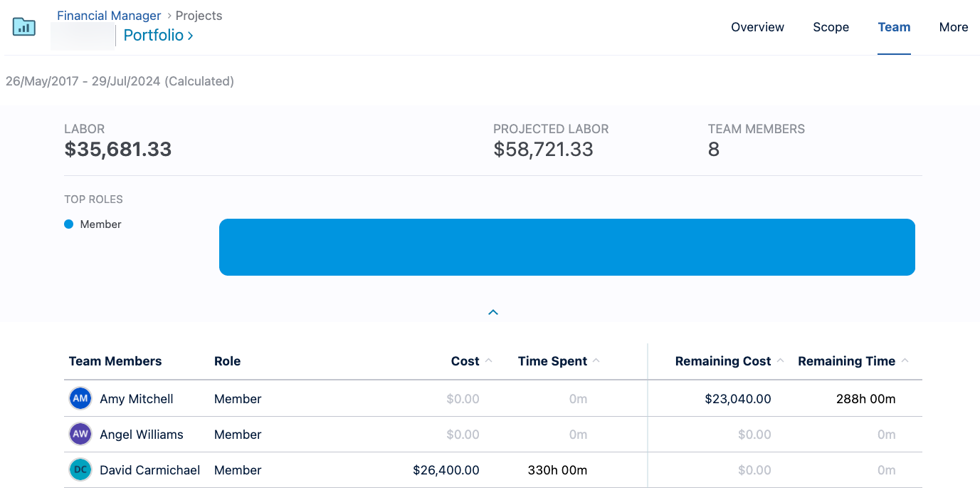
Task: Click Angel Williams' AW avatar
Action: [80, 434]
